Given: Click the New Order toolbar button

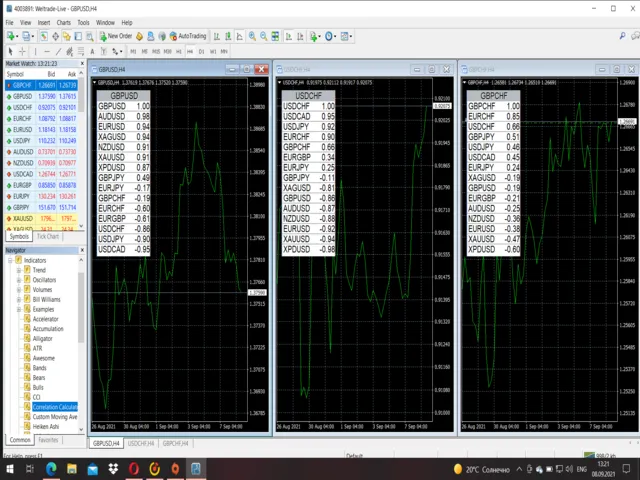Looking at the screenshot, I should tap(117, 36).
